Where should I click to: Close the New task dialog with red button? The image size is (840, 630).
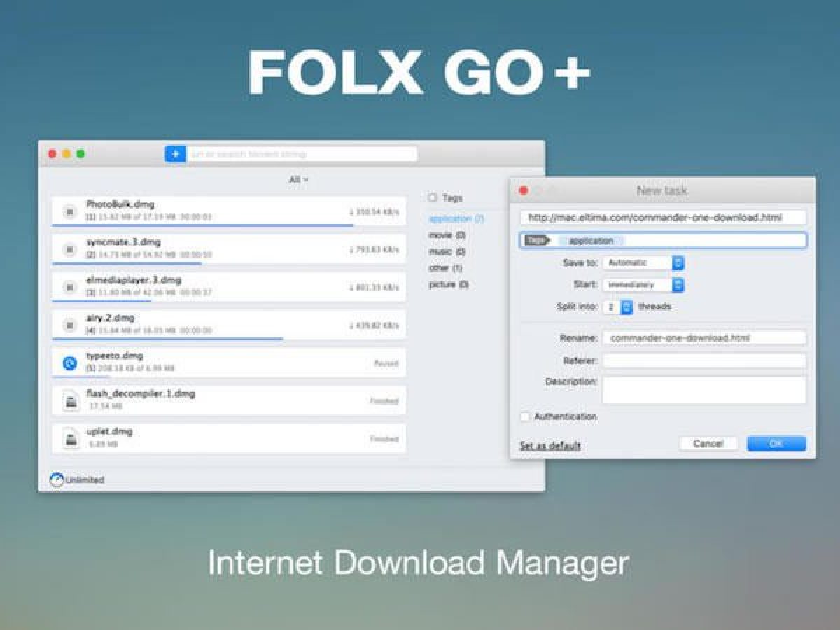point(523,190)
